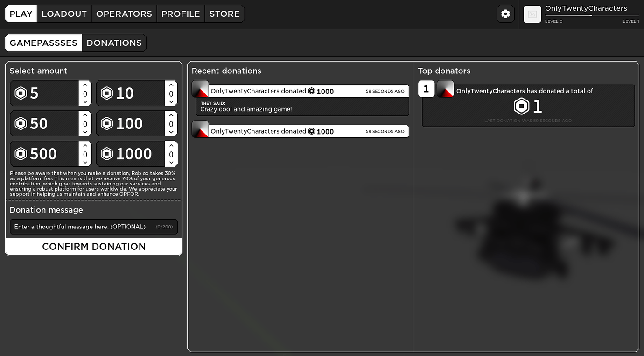Image resolution: width=644 pixels, height=356 pixels.
Task: Click the rank 1 badge in Top donators
Action: (x=426, y=89)
